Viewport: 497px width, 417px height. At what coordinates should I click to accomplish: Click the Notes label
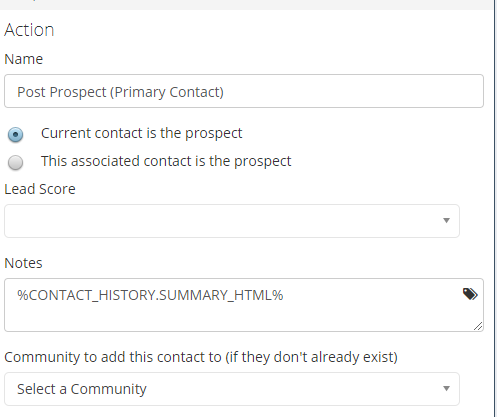click(23, 263)
